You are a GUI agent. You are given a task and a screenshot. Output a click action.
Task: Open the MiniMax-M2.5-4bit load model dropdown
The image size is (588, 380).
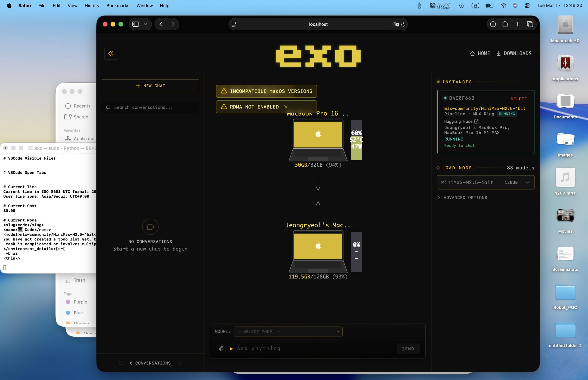click(486, 182)
